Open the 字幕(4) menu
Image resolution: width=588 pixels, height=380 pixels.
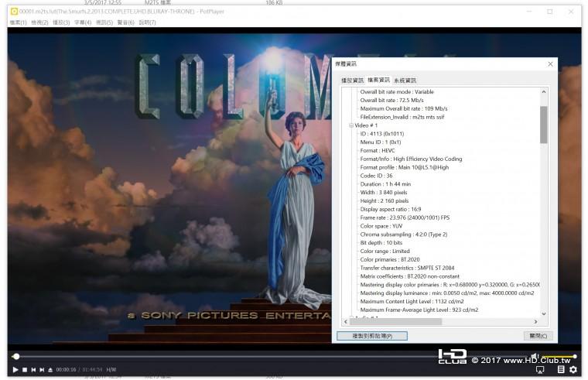pos(82,22)
